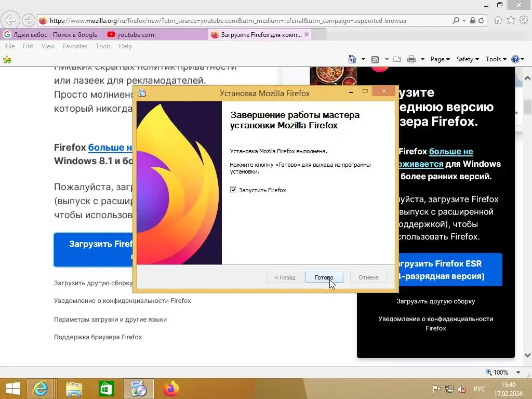
Task: Open favorites with the star icon at top right
Action: coord(511,20)
